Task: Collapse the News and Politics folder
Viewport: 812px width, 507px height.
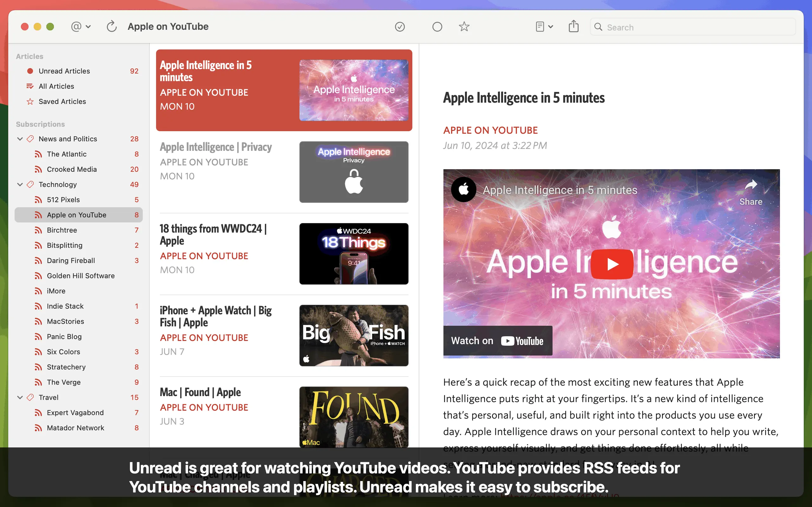Action: point(20,139)
